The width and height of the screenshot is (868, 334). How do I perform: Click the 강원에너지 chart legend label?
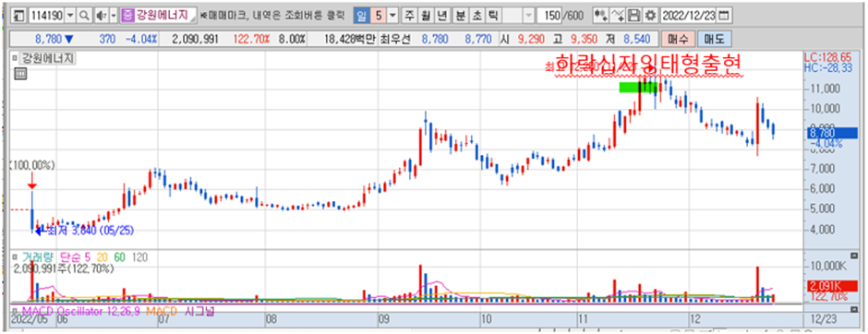click(x=48, y=57)
